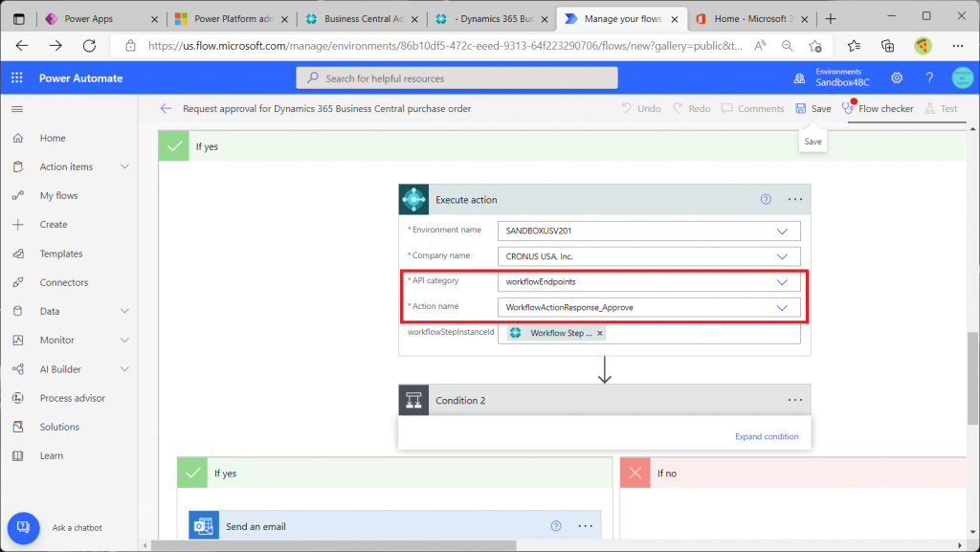The width and height of the screenshot is (980, 552).
Task: Open Process advisor in sidebar
Action: (73, 398)
